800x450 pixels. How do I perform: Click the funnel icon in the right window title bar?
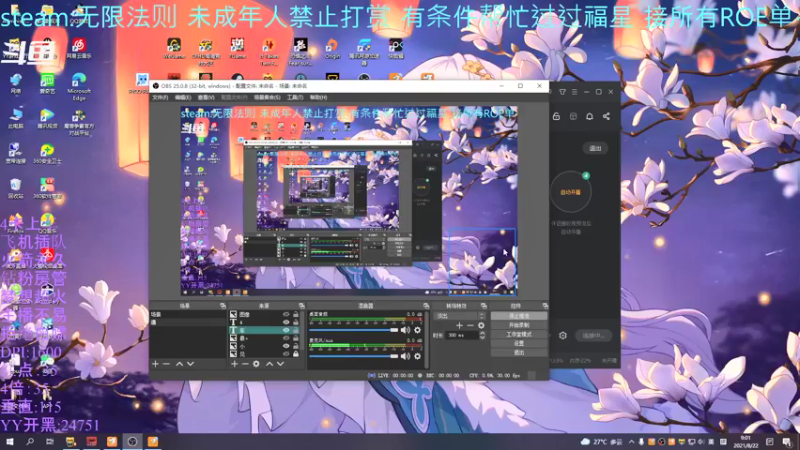tap(562, 92)
